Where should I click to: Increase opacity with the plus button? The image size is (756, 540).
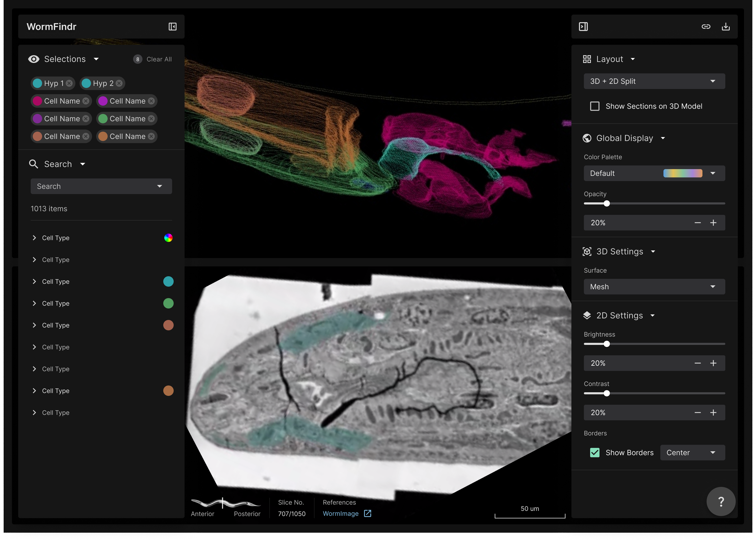coord(713,223)
